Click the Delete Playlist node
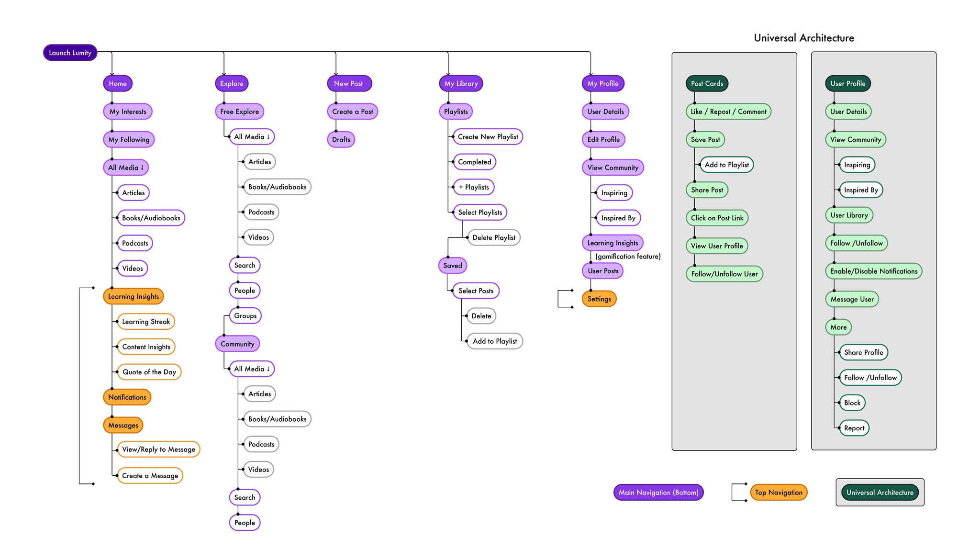 pyautogui.click(x=494, y=237)
